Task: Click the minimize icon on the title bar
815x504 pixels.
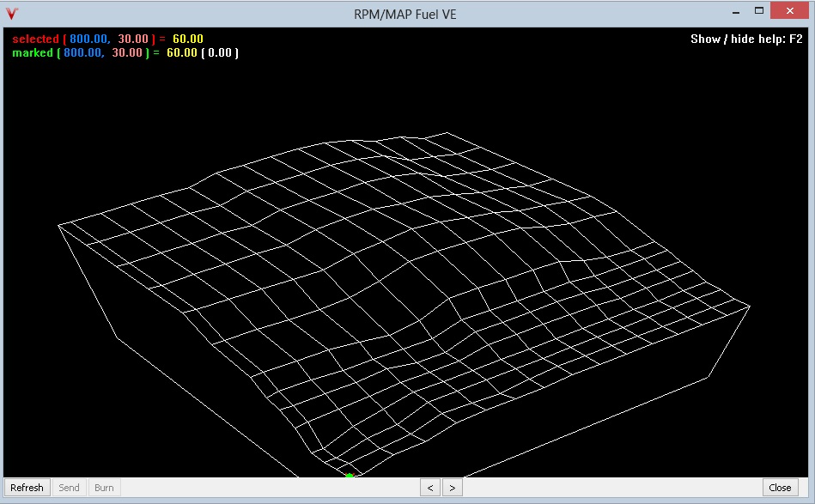Action: click(x=734, y=11)
